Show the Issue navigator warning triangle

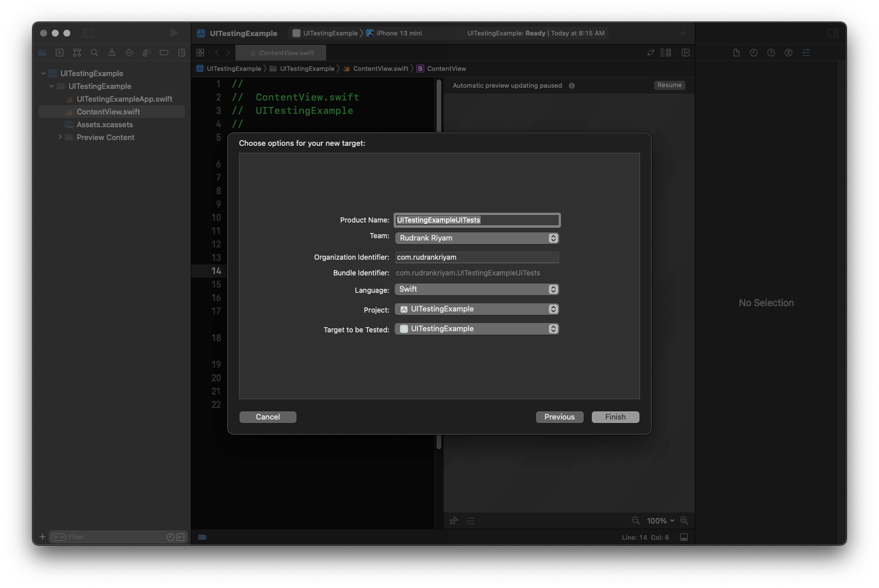pos(112,52)
